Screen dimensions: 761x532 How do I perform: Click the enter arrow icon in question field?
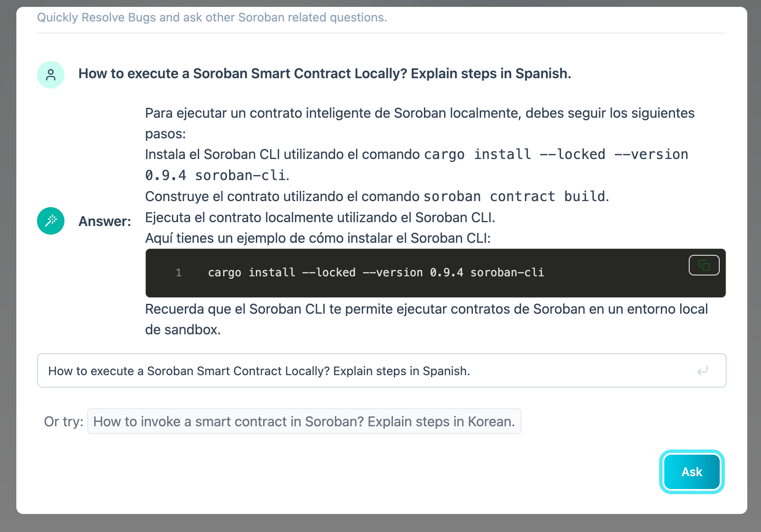point(703,370)
